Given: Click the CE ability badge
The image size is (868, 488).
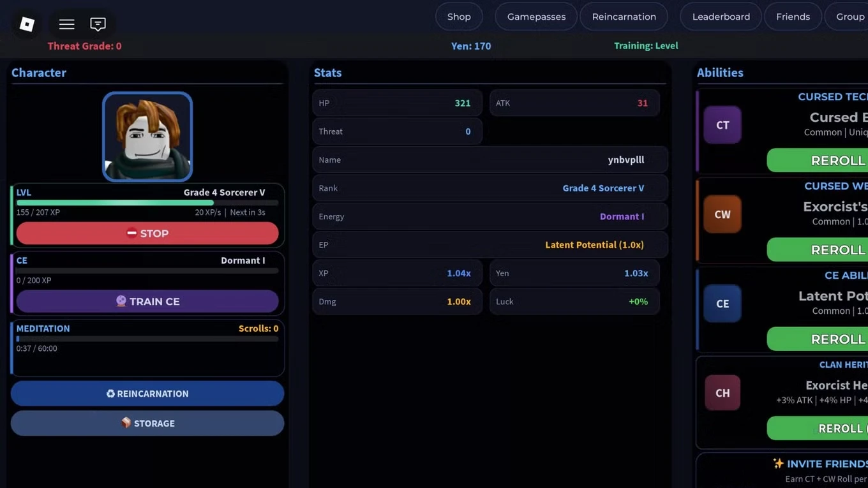Looking at the screenshot, I should coord(722,304).
